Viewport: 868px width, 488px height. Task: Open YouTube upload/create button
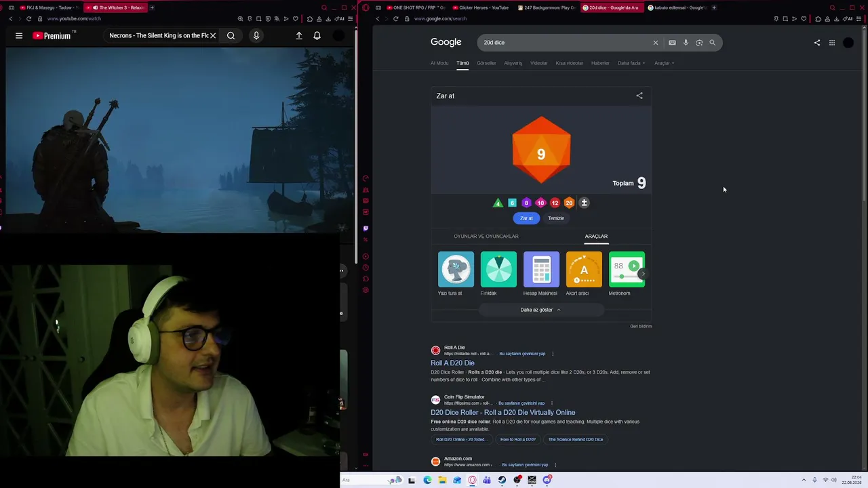[x=299, y=35]
